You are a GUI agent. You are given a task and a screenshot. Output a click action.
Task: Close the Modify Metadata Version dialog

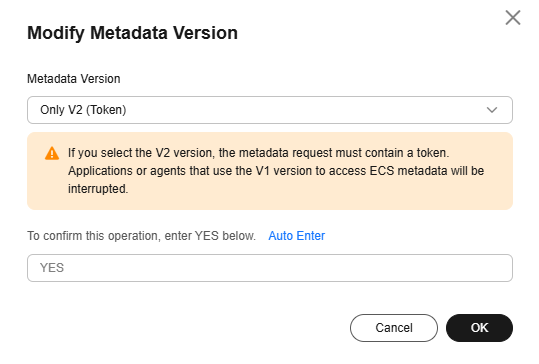tap(513, 18)
